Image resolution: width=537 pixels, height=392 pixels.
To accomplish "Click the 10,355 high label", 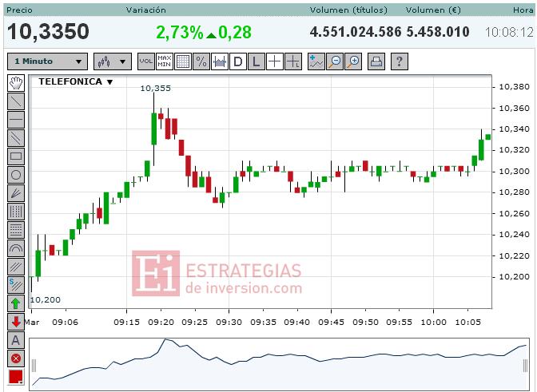I will tap(156, 89).
